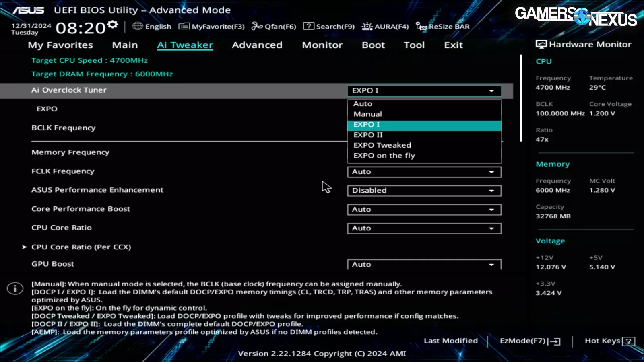Open Core Performance Boost dropdown

click(424, 210)
